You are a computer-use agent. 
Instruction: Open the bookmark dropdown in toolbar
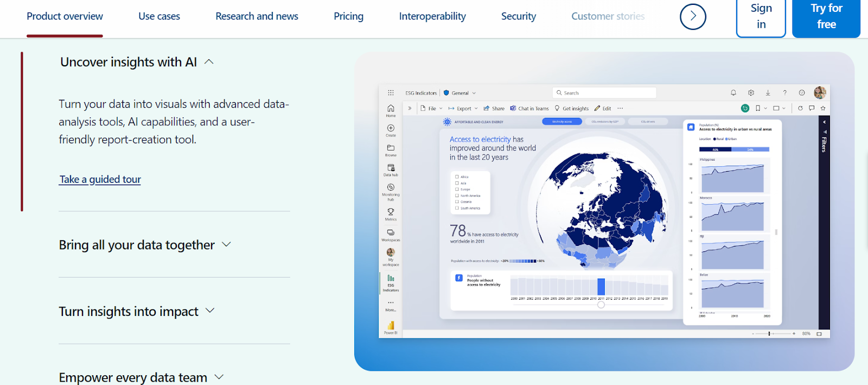761,109
